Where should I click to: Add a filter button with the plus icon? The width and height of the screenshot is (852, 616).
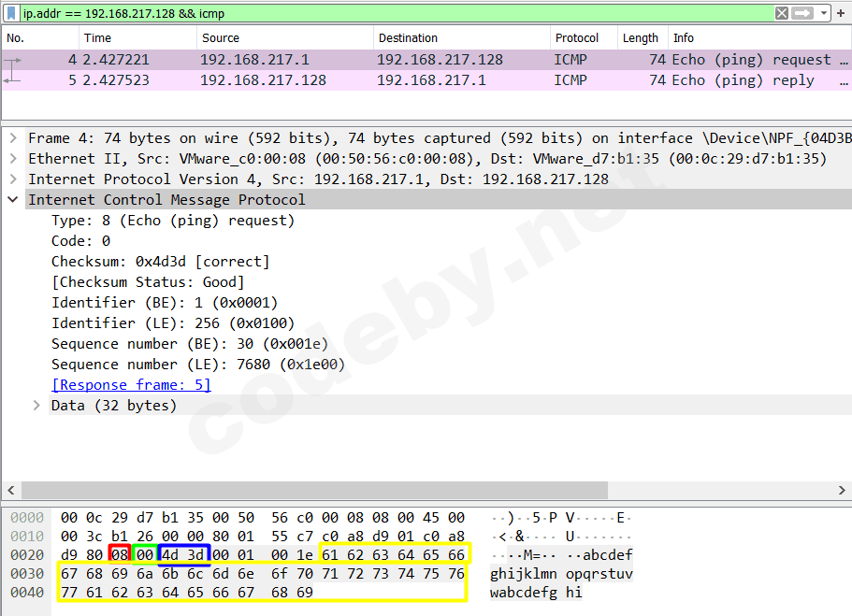click(x=841, y=13)
